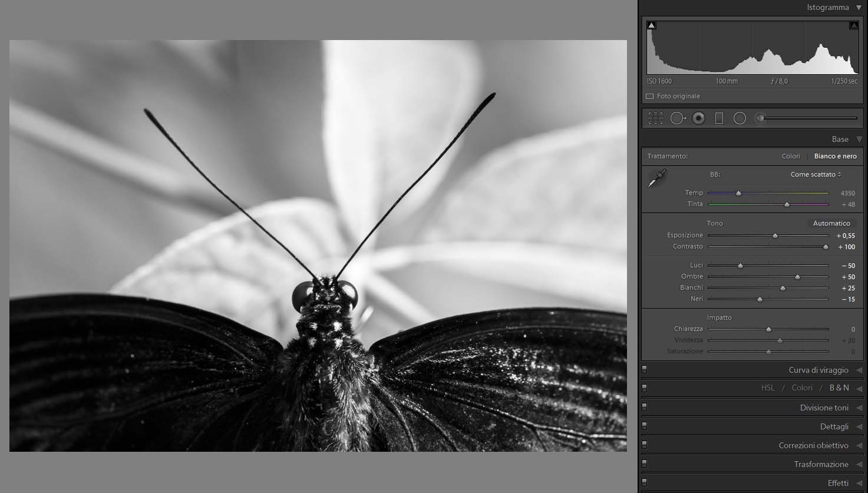868x493 pixels.
Task: Toggle shadow clipping indicator in histogram
Action: 651,25
